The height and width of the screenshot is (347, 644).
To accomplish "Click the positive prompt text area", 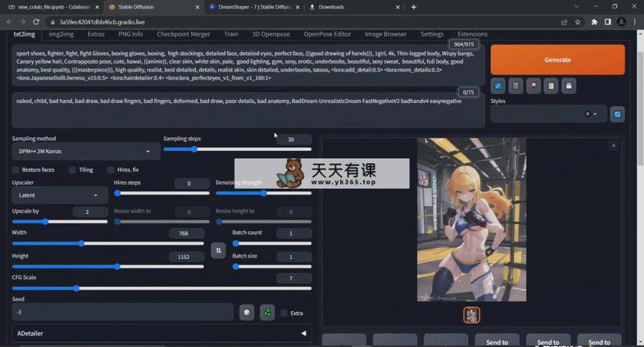I will 248,66.
